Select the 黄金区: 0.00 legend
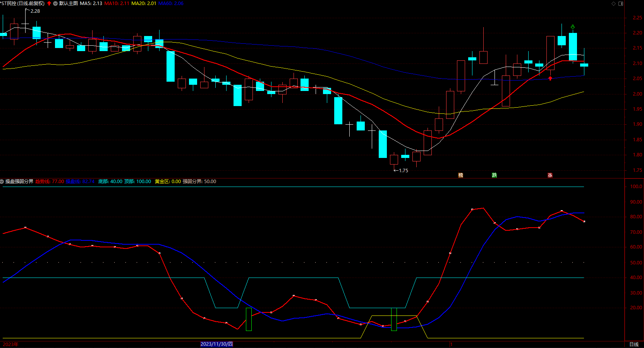The image size is (644, 348). [168, 182]
